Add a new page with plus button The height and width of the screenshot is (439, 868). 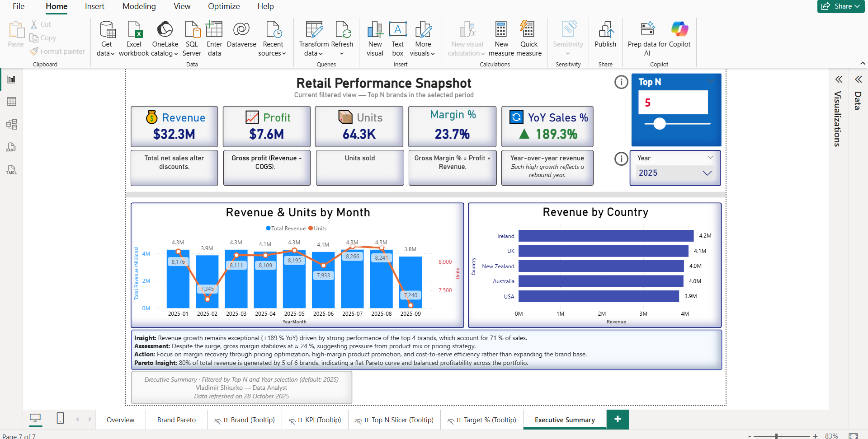coord(617,420)
